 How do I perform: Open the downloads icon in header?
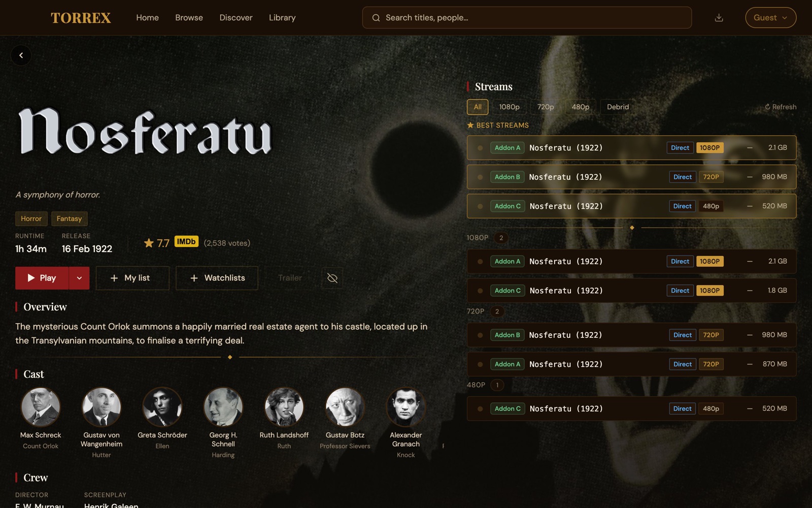[x=719, y=18]
